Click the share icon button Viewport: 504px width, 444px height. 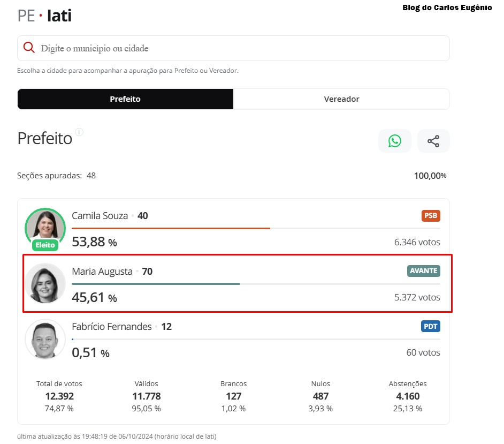433,141
